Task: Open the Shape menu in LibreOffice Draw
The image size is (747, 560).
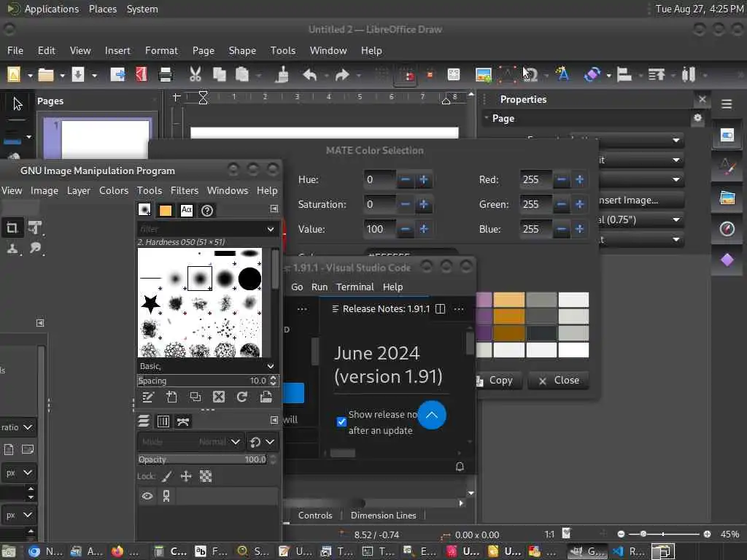Action: click(x=242, y=50)
